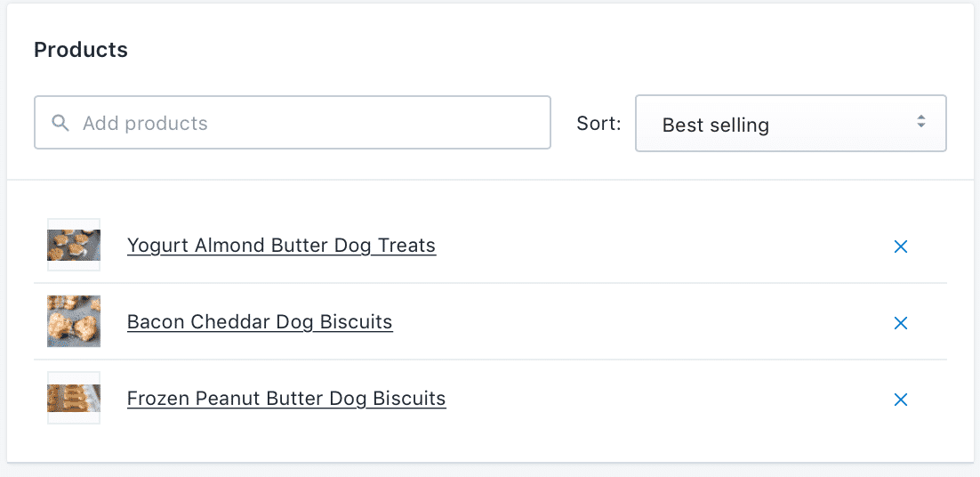Open the Best selling sort dropdown
Screen dimensions: 980x477
(791, 123)
